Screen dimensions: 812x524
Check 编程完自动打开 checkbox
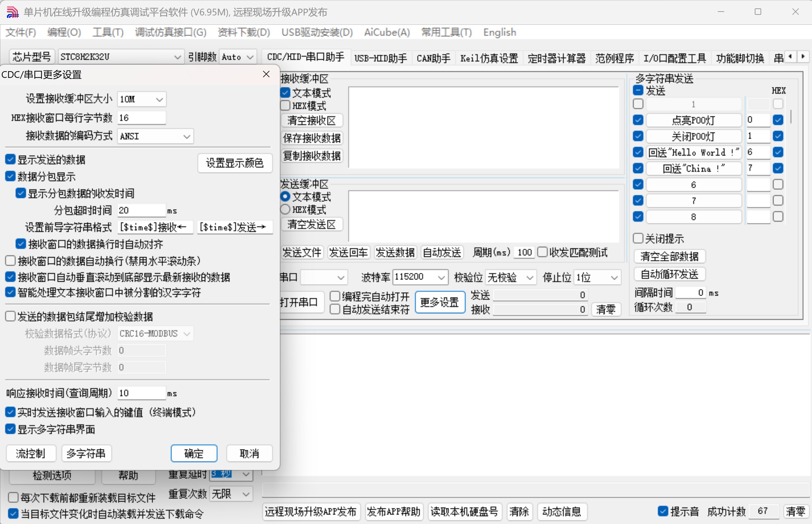tap(335, 296)
